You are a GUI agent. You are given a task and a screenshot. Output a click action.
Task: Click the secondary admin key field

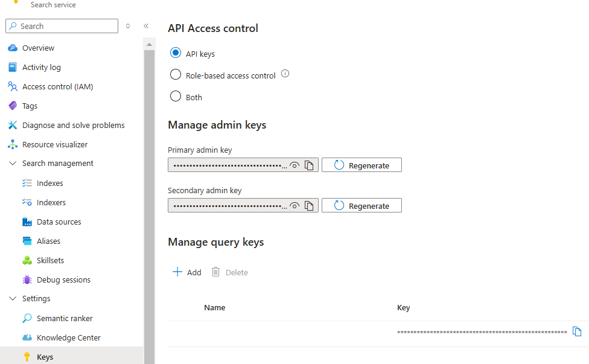coord(243,205)
